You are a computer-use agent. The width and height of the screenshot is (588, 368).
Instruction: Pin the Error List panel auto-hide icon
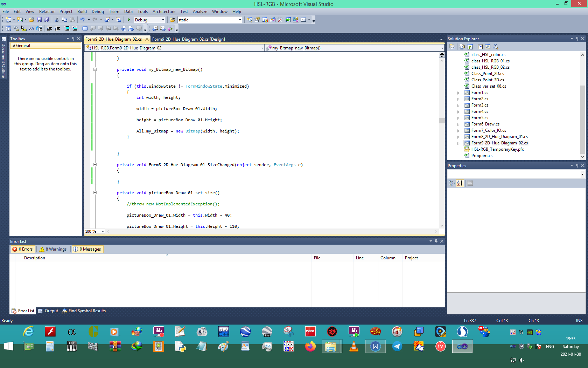coord(436,241)
